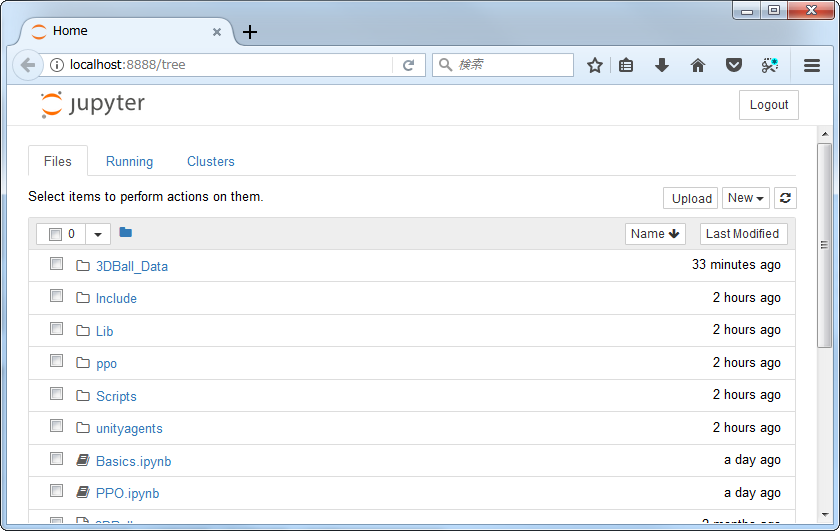Click the folder icon next to Lib
Image resolution: width=840 pixels, height=531 pixels.
[x=82, y=330]
